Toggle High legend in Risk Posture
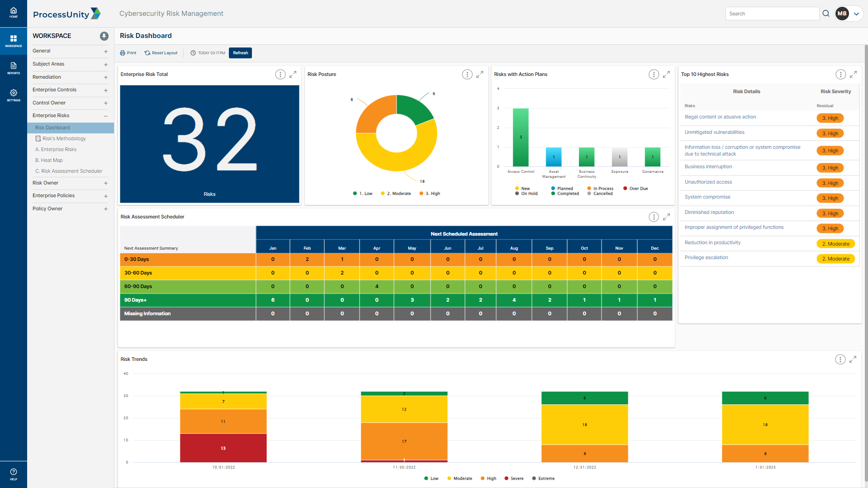 (430, 194)
